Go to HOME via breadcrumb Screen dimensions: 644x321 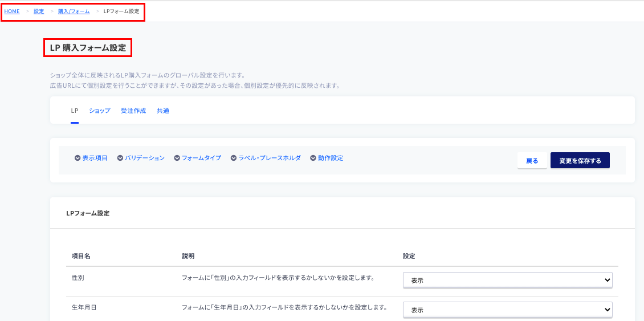[12, 11]
